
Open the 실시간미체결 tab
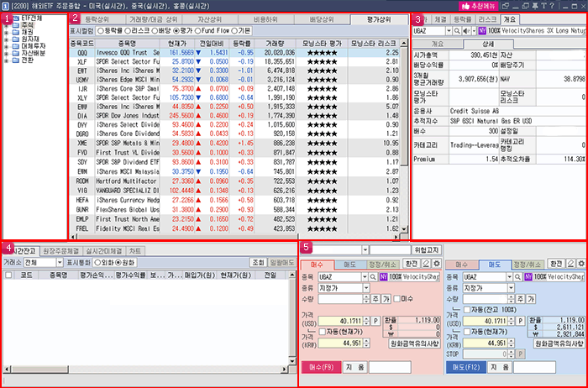point(103,250)
